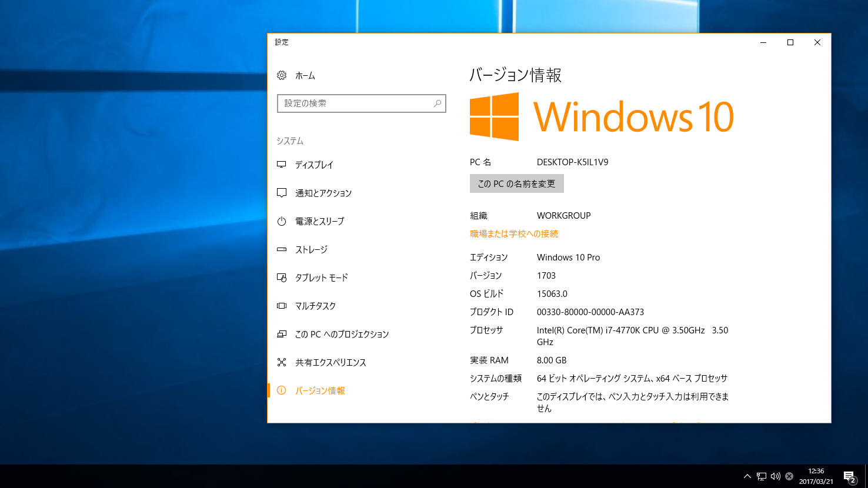Click the Intel Core i7-4770K processor text
868x488 pixels.
click(x=633, y=336)
